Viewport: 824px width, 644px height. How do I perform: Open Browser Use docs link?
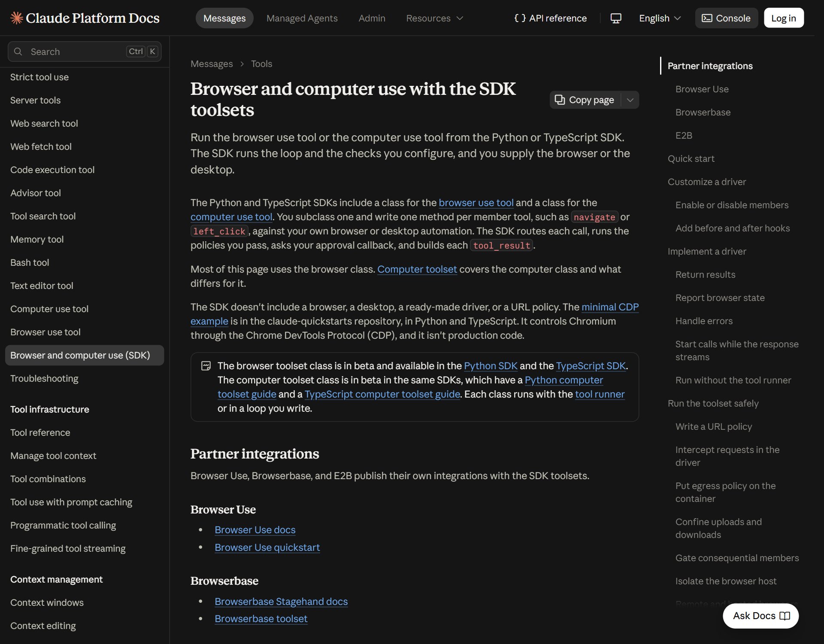(255, 530)
